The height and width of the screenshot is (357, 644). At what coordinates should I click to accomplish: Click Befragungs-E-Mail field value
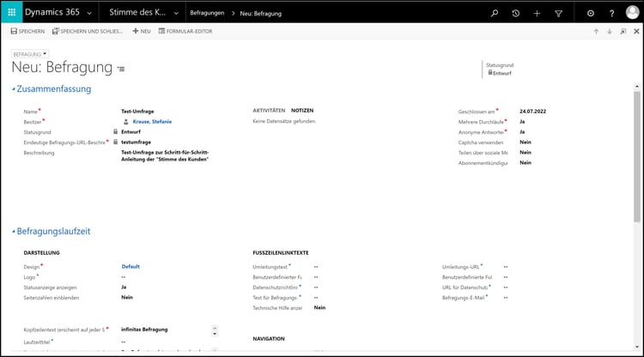pos(506,298)
